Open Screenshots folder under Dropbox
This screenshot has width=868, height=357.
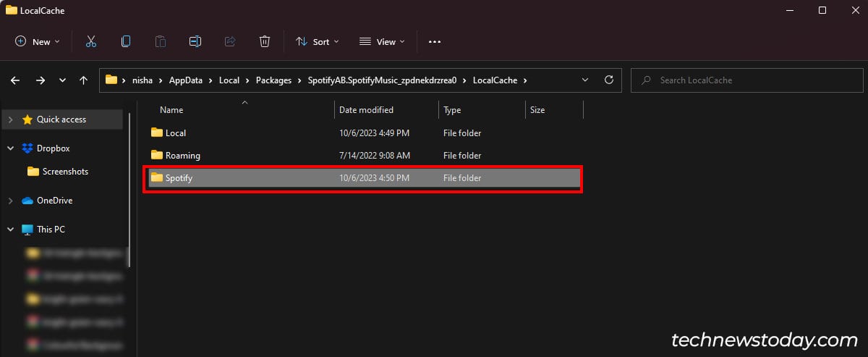pos(65,172)
